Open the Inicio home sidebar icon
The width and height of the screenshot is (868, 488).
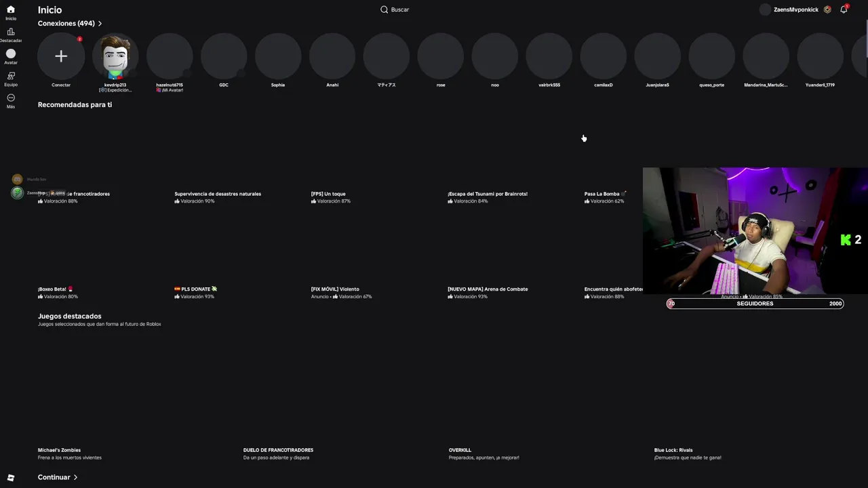pos(11,9)
